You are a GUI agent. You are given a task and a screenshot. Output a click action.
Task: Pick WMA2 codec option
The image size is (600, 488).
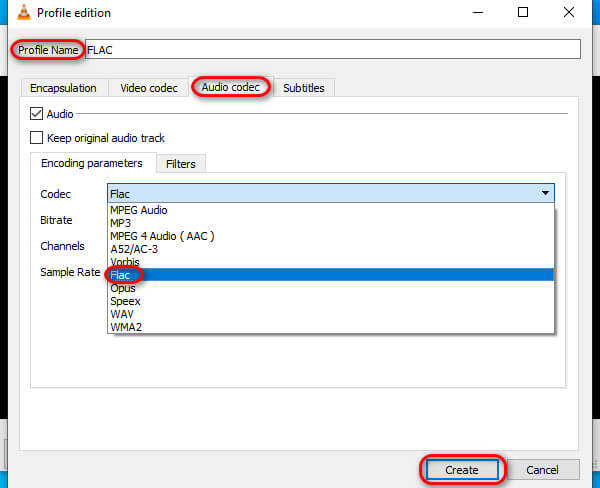[x=127, y=326]
